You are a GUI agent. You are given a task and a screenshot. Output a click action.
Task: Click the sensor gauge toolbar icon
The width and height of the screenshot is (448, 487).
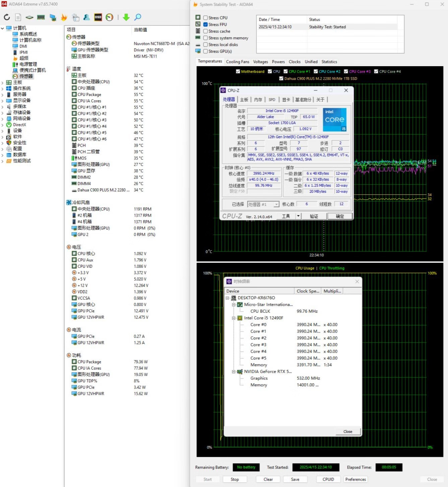(x=109, y=17)
